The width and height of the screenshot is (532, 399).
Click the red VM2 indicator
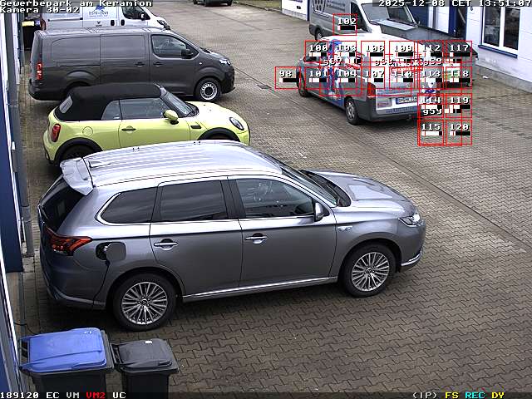(96, 395)
